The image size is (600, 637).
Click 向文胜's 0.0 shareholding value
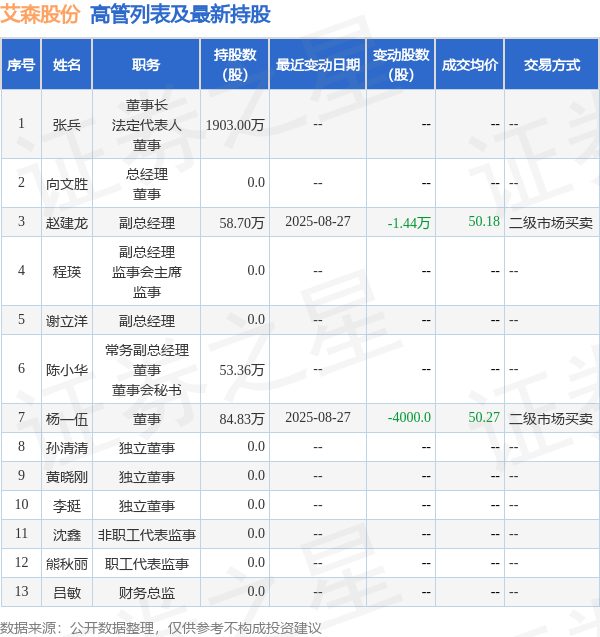pyautogui.click(x=256, y=182)
